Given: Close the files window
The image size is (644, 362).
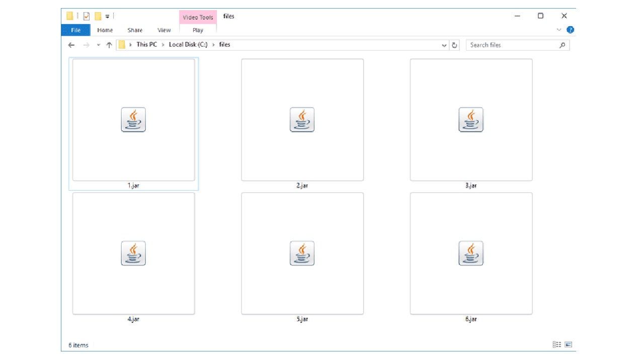Looking at the screenshot, I should pos(564,16).
